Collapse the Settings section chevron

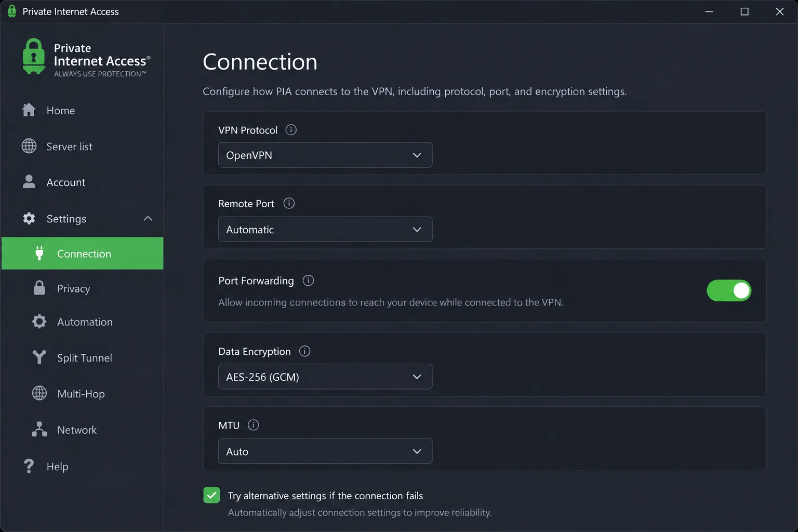(x=148, y=218)
